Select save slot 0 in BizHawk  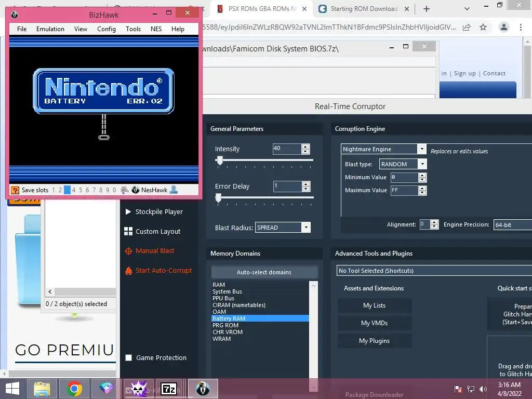[x=114, y=190]
